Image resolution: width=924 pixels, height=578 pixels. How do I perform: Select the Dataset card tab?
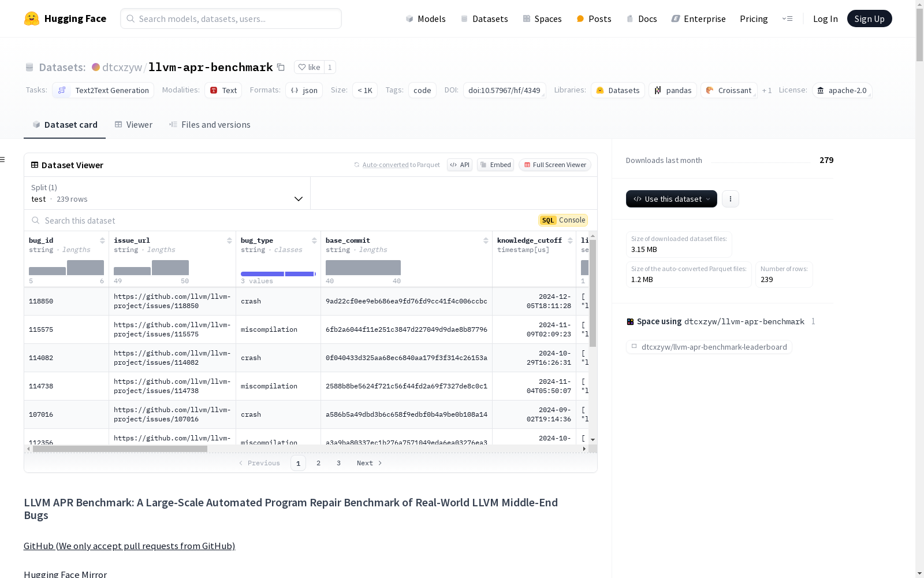pyautogui.click(x=65, y=125)
